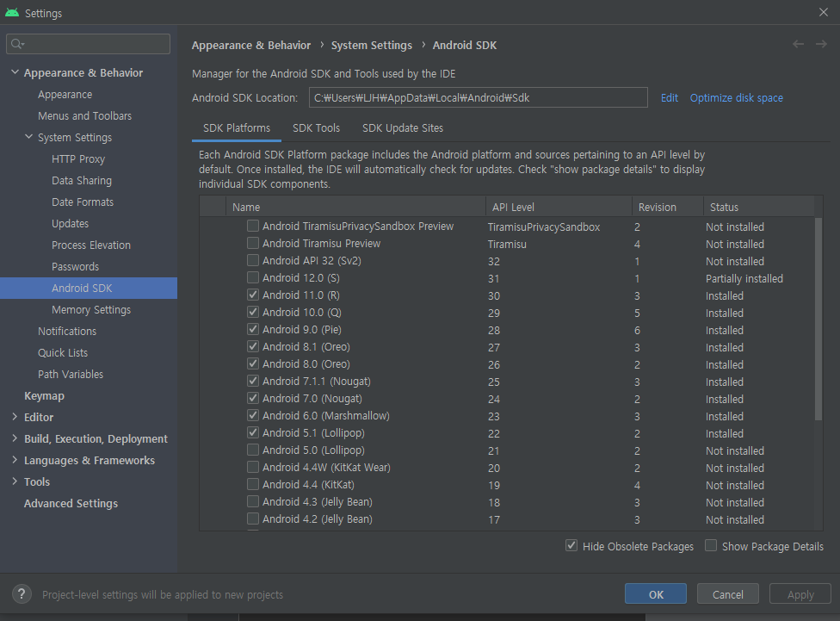Screen dimensions: 840x621
Task: Click the back navigation arrow
Action: pos(798,45)
